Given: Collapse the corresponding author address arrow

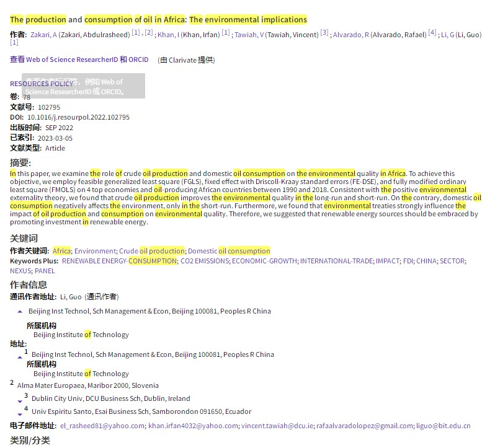Looking at the screenshot, I should (x=20, y=312).
